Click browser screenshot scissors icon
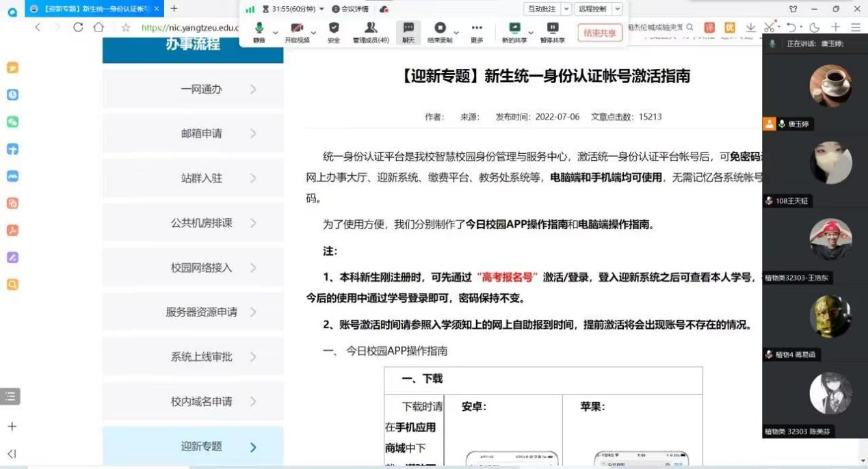Screen dimensions: 868x469 (770, 27)
